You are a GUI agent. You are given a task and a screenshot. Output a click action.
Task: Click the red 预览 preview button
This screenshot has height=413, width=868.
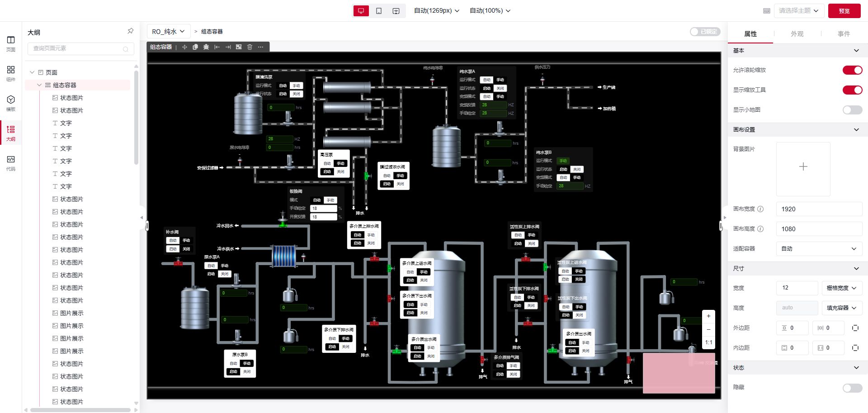coord(844,11)
